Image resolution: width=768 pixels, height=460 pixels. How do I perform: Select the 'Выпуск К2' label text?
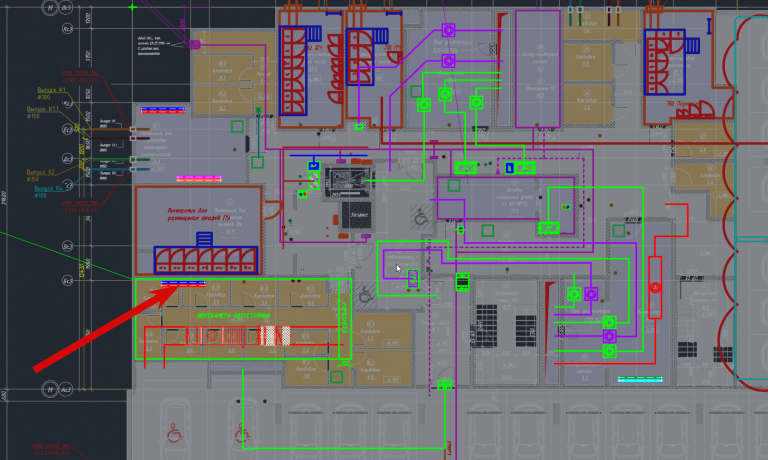tap(41, 172)
